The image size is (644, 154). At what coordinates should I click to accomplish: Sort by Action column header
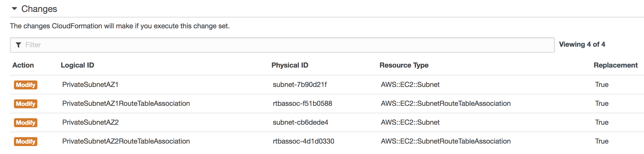coord(23,65)
